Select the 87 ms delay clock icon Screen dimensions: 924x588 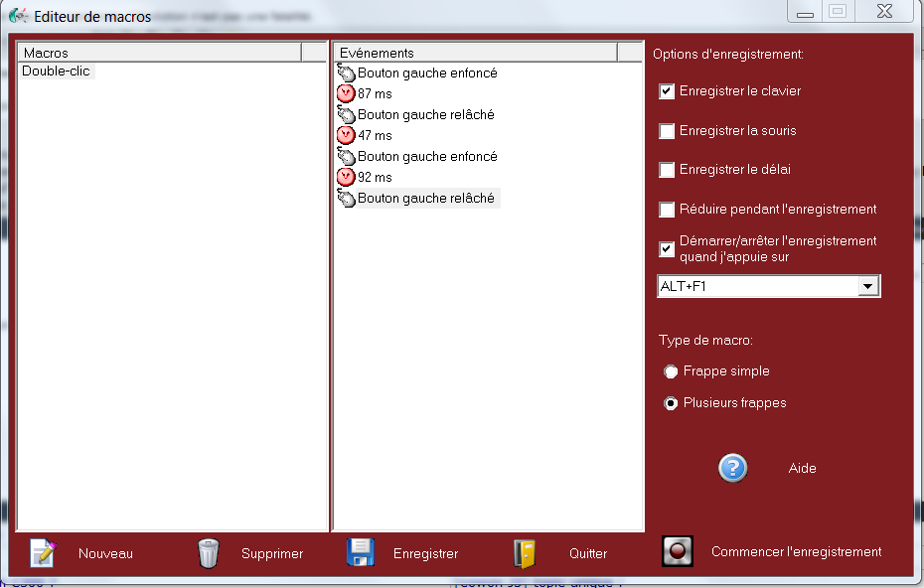point(346,93)
